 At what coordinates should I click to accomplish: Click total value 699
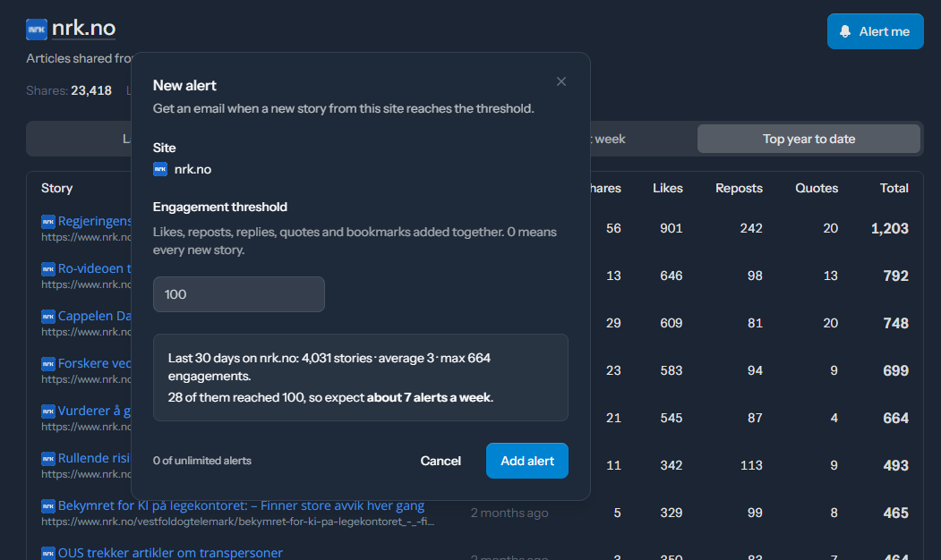click(x=895, y=370)
